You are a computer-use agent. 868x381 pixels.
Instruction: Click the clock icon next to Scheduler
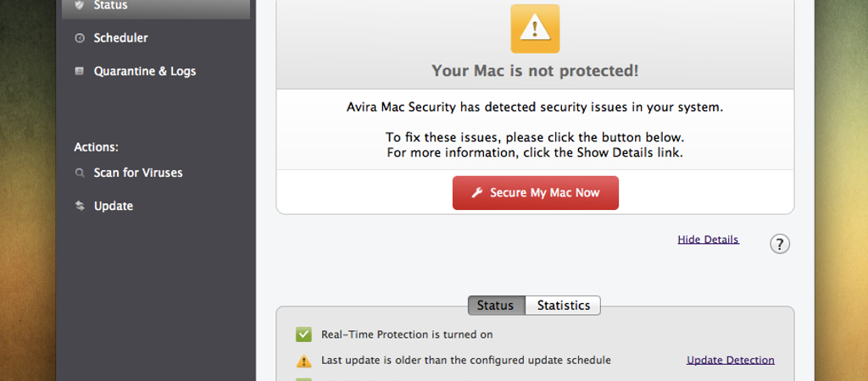click(x=80, y=38)
